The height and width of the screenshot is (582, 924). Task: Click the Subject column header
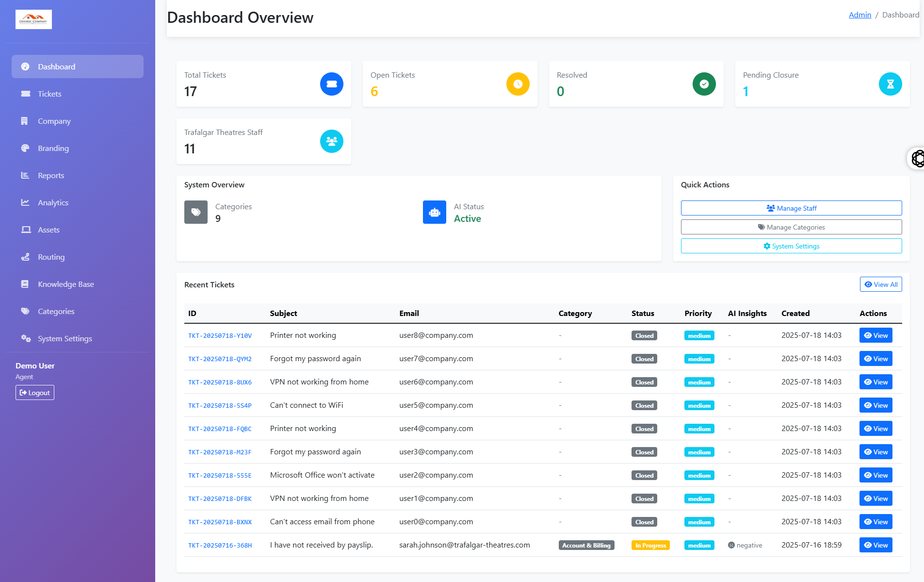coord(283,313)
